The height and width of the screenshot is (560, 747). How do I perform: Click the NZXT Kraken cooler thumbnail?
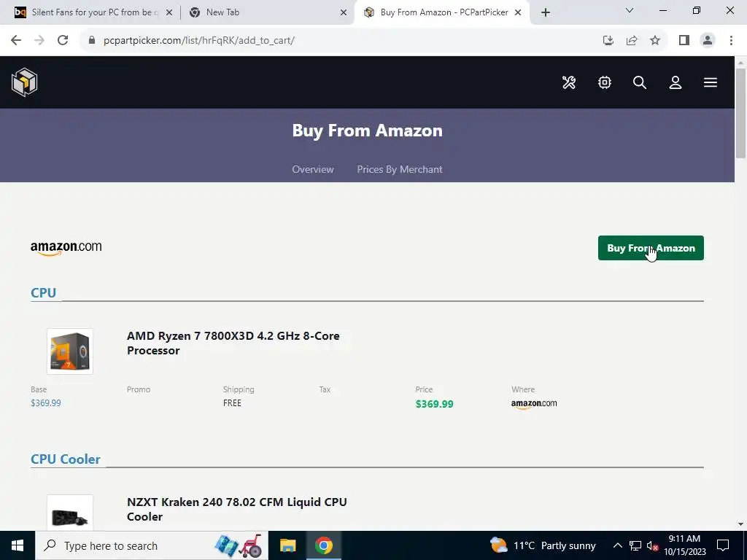pos(69,514)
